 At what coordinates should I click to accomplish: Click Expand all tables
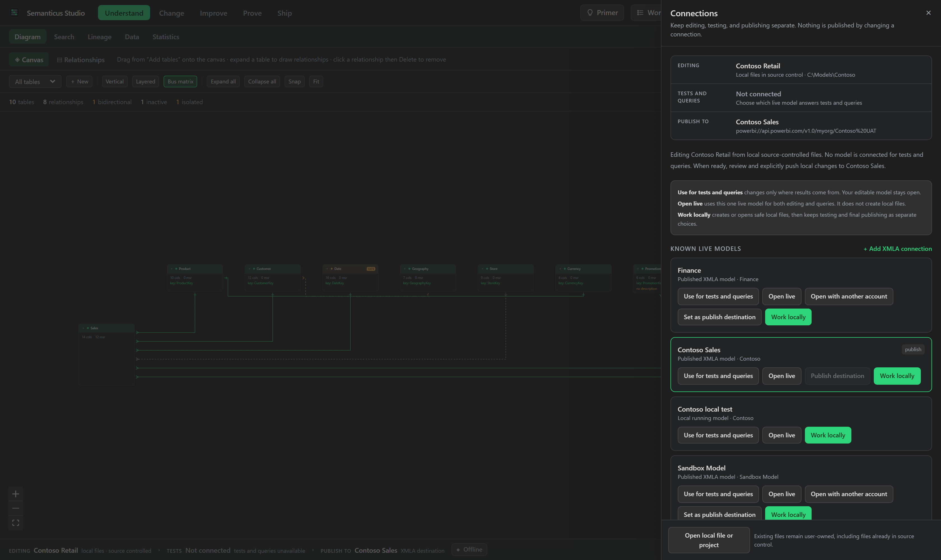click(x=223, y=81)
